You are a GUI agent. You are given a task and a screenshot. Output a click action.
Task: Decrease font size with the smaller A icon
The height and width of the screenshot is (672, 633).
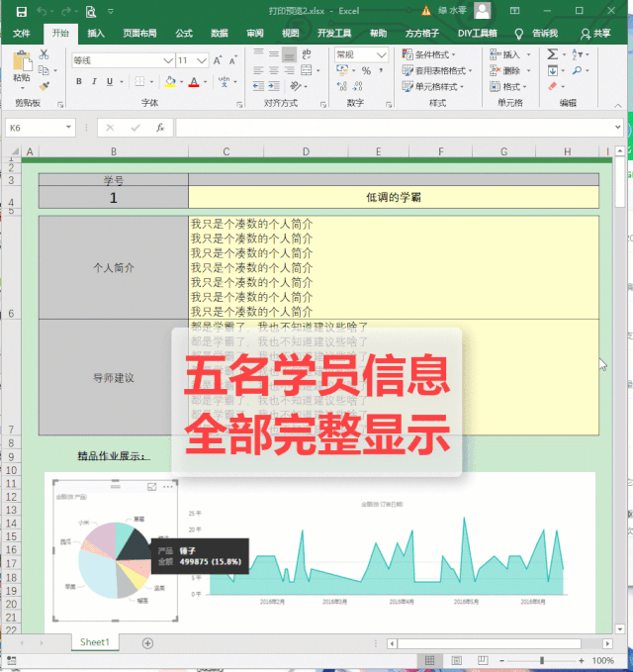click(232, 60)
